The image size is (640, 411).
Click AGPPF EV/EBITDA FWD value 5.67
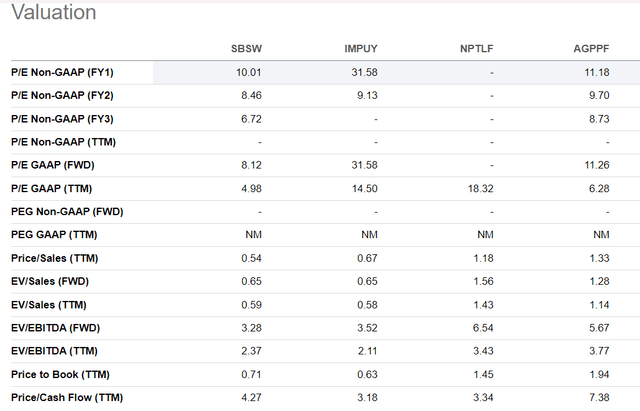coord(599,328)
